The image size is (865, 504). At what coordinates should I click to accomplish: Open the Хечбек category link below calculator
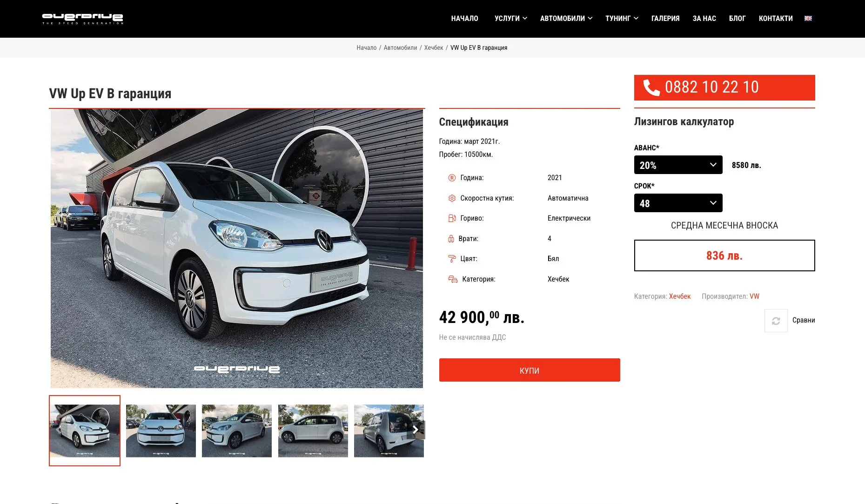tap(680, 296)
